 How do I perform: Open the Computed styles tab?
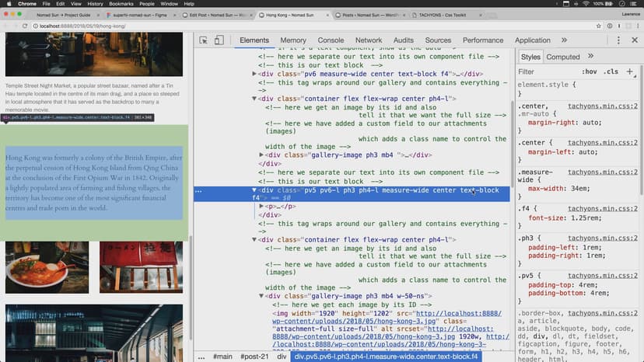(x=562, y=57)
